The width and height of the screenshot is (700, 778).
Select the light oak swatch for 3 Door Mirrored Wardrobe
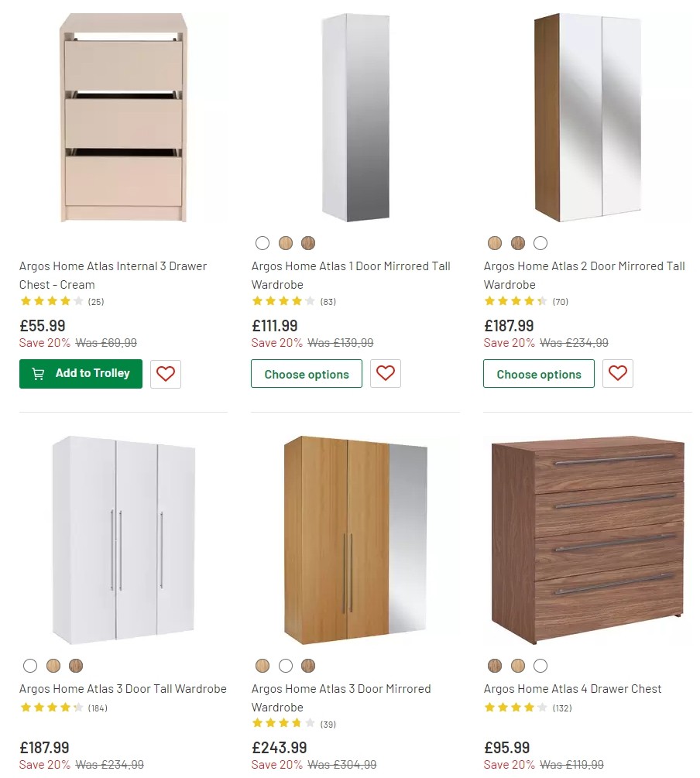[x=262, y=665]
